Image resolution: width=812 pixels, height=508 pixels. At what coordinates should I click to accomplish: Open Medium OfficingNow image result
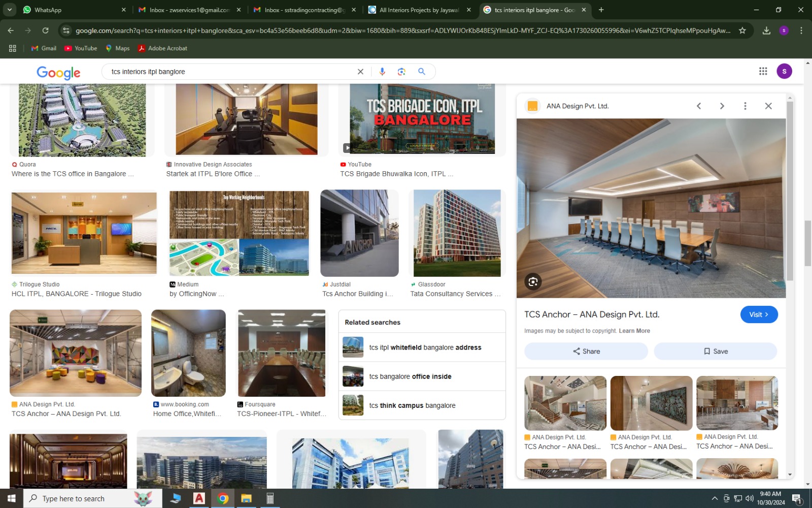(x=239, y=233)
